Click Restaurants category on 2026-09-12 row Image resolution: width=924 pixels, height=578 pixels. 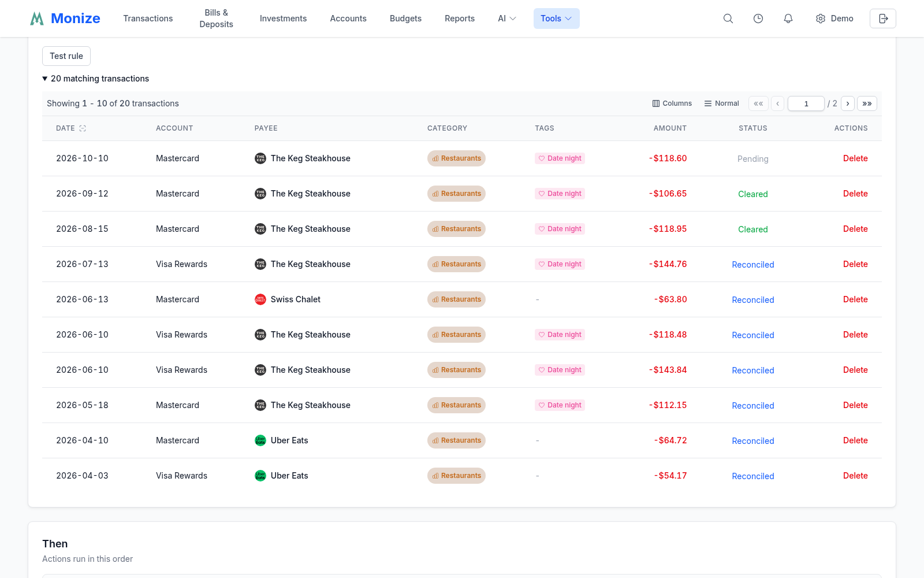(x=456, y=194)
